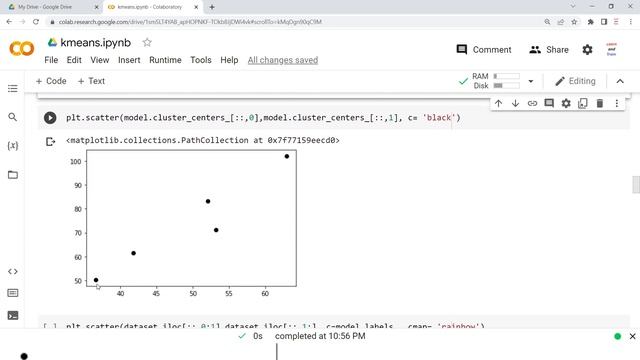
Task: Share the notebook
Action: pyautogui.click(x=549, y=50)
